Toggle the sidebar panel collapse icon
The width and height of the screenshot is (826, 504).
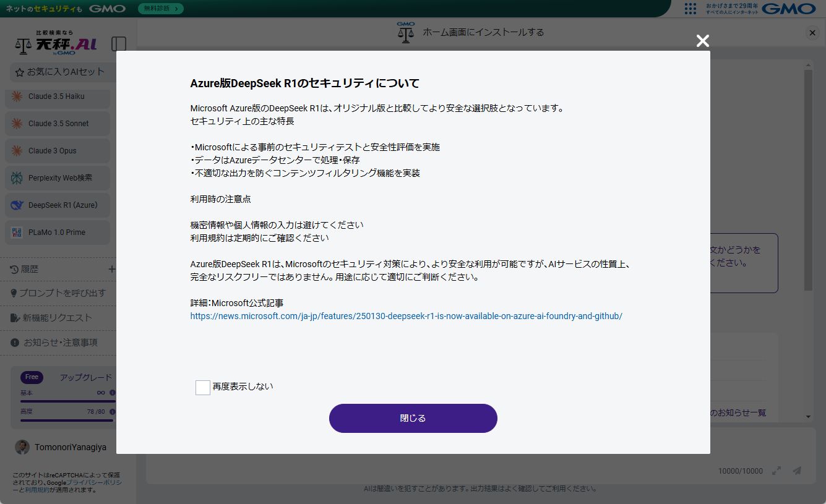(x=119, y=44)
